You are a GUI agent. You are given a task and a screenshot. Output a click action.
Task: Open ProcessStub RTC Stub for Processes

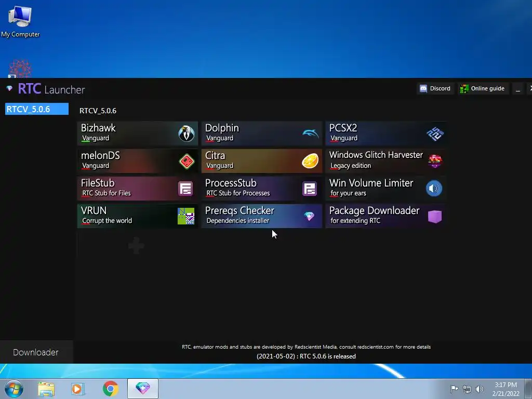click(262, 188)
